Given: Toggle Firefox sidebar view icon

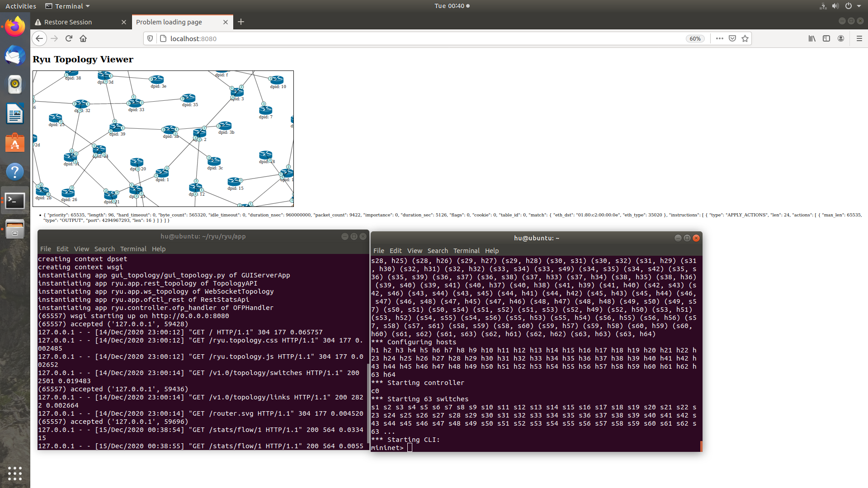Looking at the screenshot, I should point(826,38).
